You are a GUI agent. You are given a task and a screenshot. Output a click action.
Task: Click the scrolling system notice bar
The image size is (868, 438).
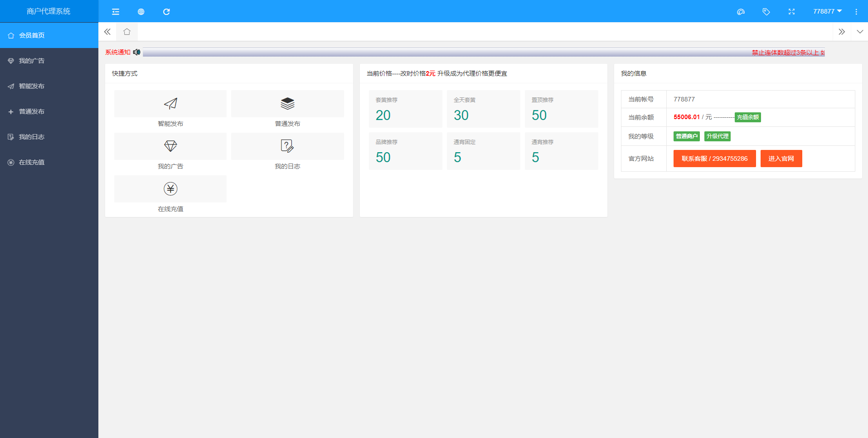click(483, 53)
